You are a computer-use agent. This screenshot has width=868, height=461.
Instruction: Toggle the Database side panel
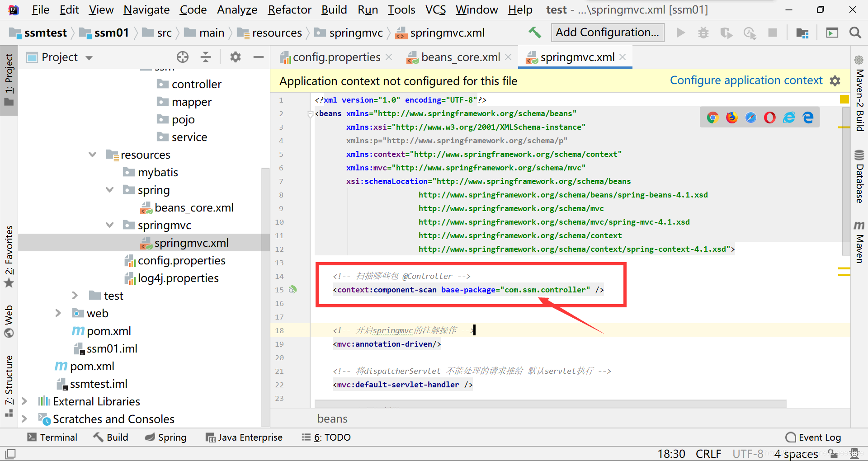coord(859,176)
